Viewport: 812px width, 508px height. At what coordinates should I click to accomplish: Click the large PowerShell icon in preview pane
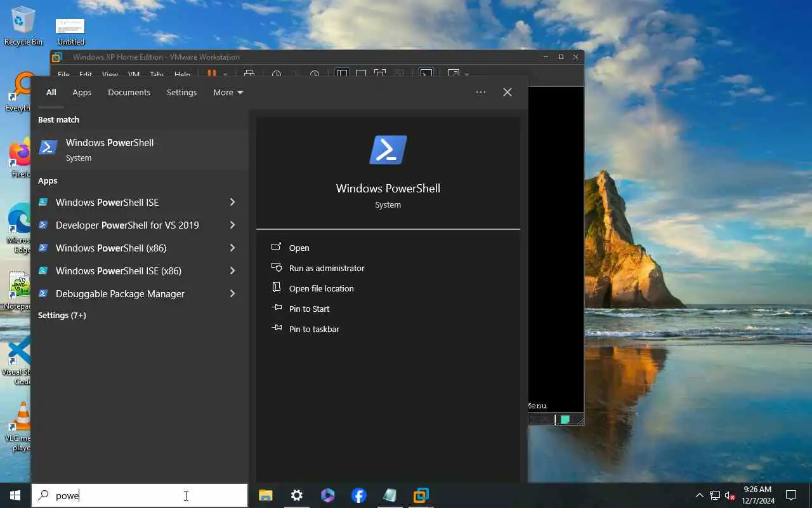[x=388, y=150]
